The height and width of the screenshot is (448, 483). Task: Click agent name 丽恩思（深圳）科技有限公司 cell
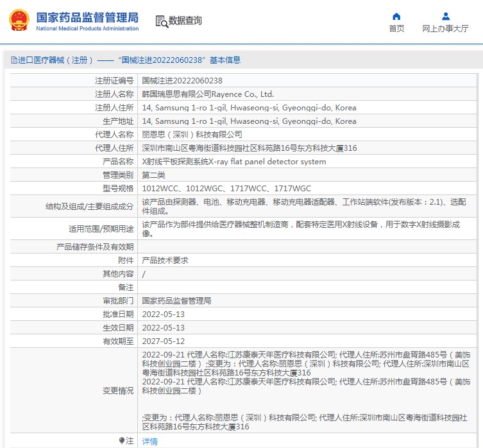[192, 135]
